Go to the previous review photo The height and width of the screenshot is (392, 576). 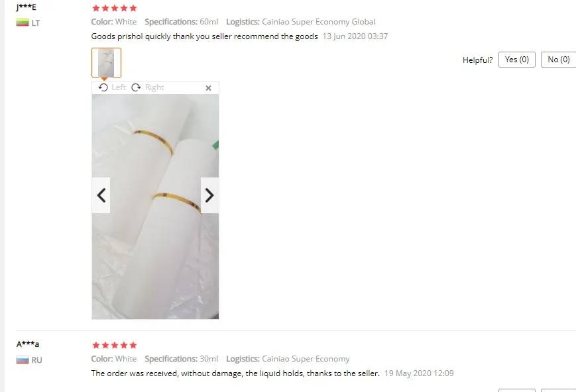click(x=101, y=195)
